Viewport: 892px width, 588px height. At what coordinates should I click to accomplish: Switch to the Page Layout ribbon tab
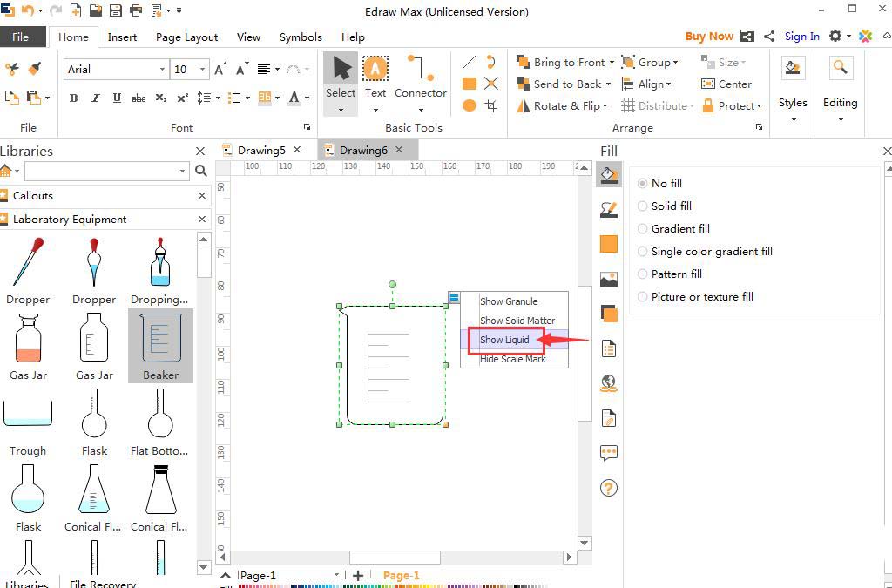coord(186,37)
